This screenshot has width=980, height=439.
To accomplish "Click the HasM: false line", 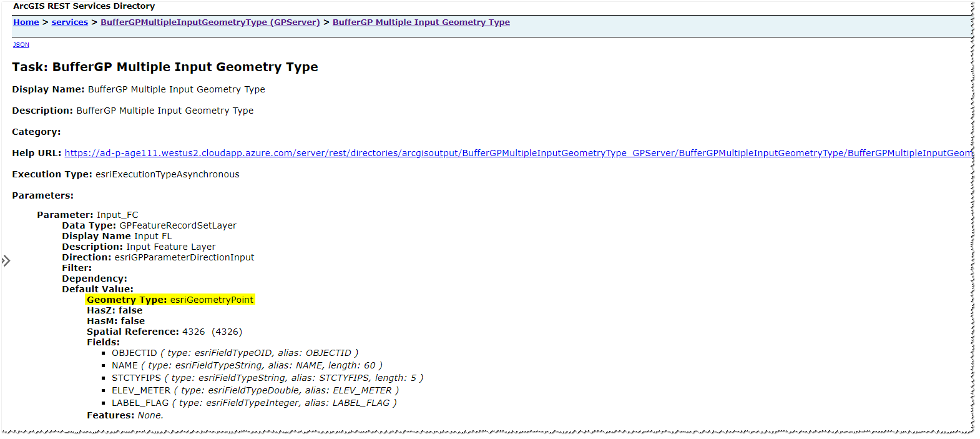I will point(115,321).
